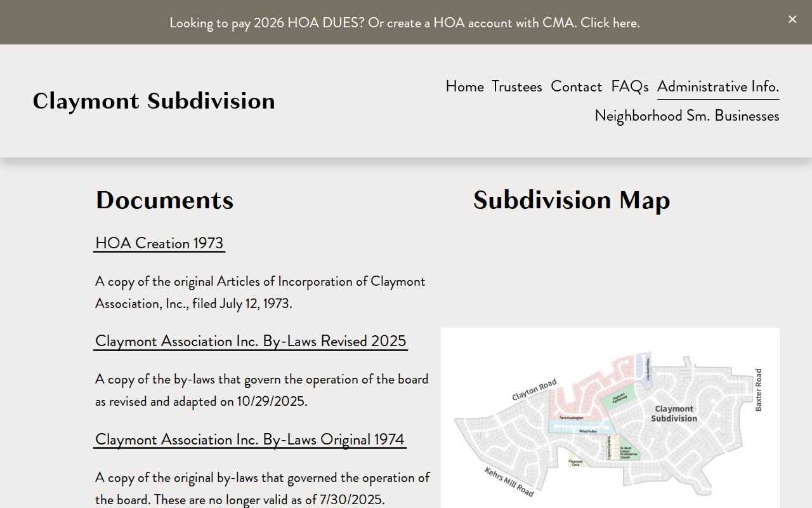
Task: View the FAQs page
Action: 629,86
